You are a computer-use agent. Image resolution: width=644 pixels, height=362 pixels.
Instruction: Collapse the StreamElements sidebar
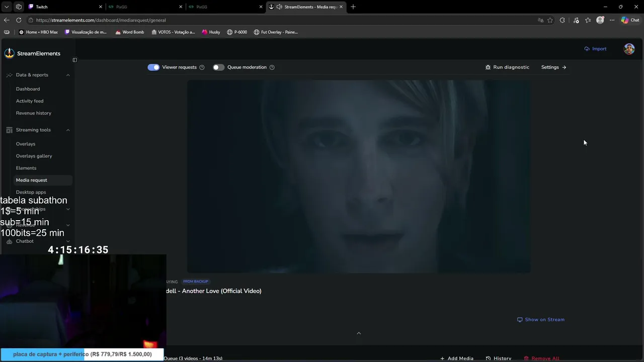point(74,60)
